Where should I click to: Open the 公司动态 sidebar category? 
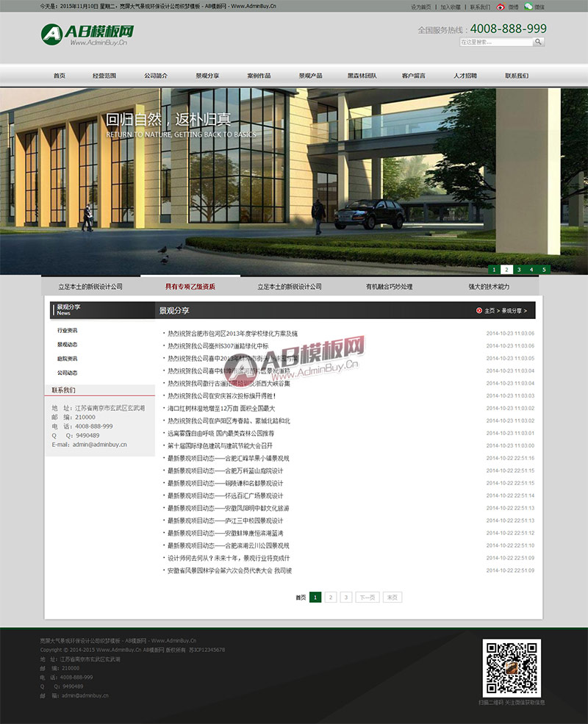click(x=68, y=373)
